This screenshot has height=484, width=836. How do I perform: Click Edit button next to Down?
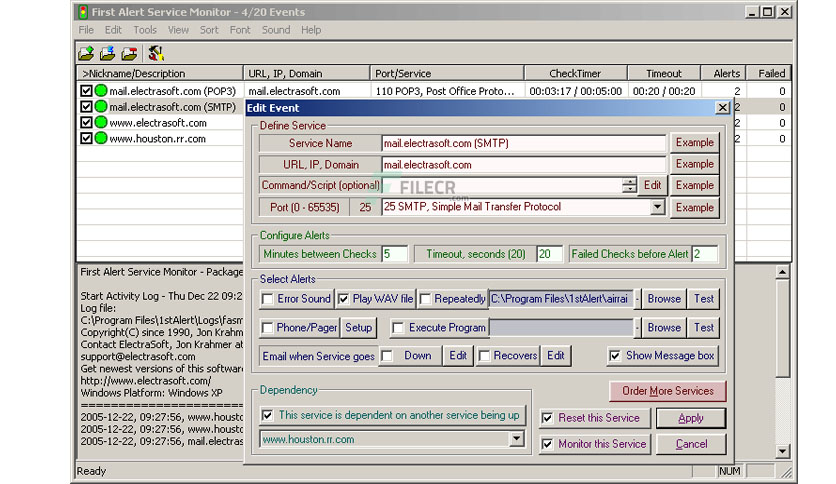[x=457, y=356]
